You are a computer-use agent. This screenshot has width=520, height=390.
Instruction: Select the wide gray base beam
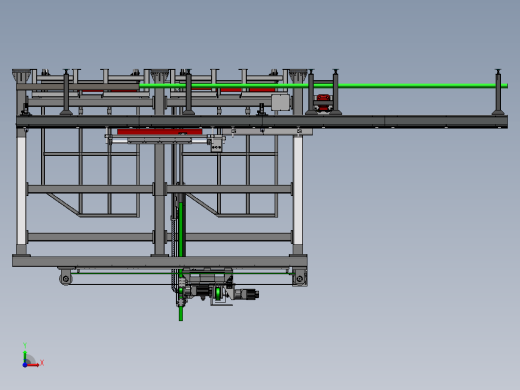(x=160, y=261)
